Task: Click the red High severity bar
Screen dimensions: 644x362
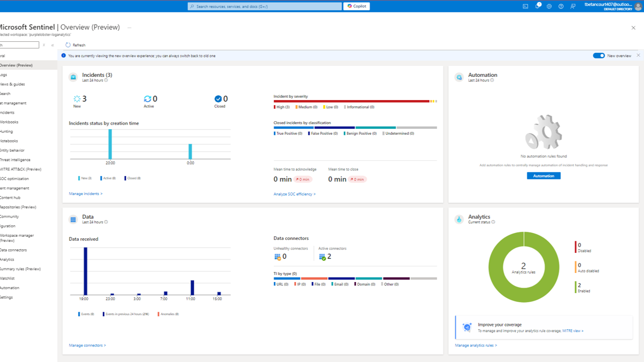Action: click(352, 101)
